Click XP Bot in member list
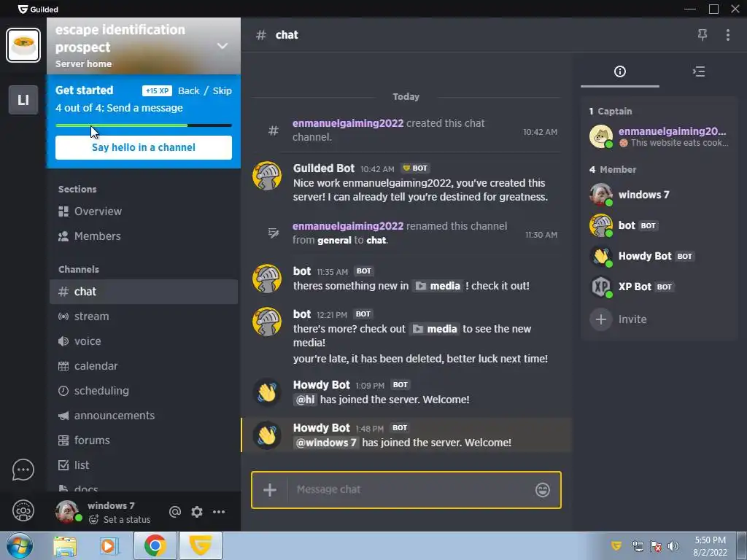The image size is (747, 560). (x=659, y=287)
